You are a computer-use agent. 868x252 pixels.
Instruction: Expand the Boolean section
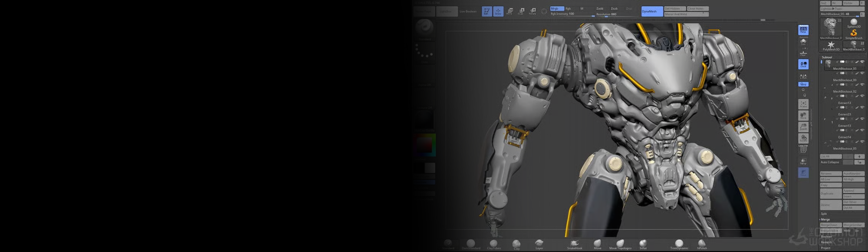pos(826,236)
